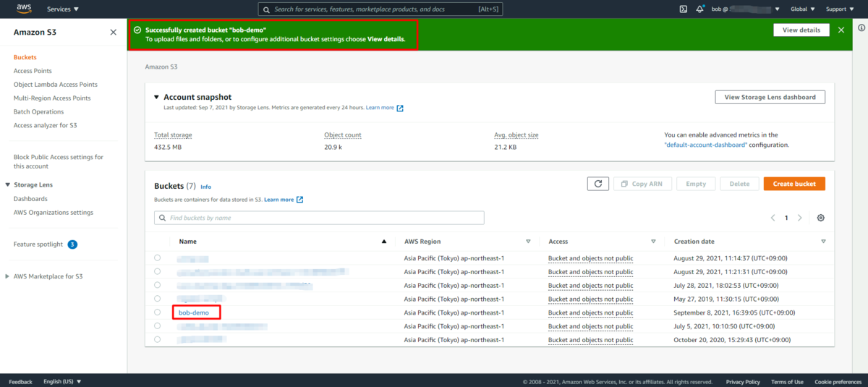Open Access Points in sidebar
Screen dimensions: 868x387
[33, 71]
